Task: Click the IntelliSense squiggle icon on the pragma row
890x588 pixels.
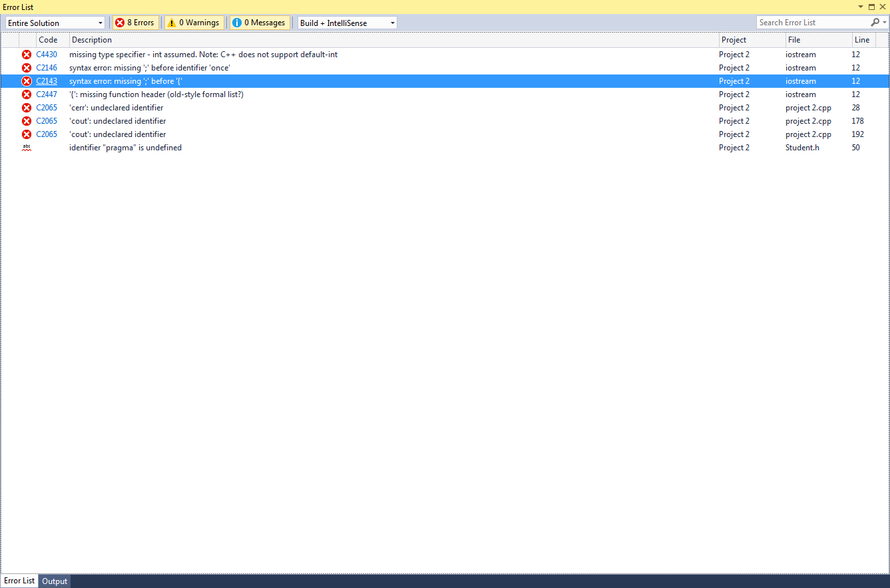Action: point(27,148)
